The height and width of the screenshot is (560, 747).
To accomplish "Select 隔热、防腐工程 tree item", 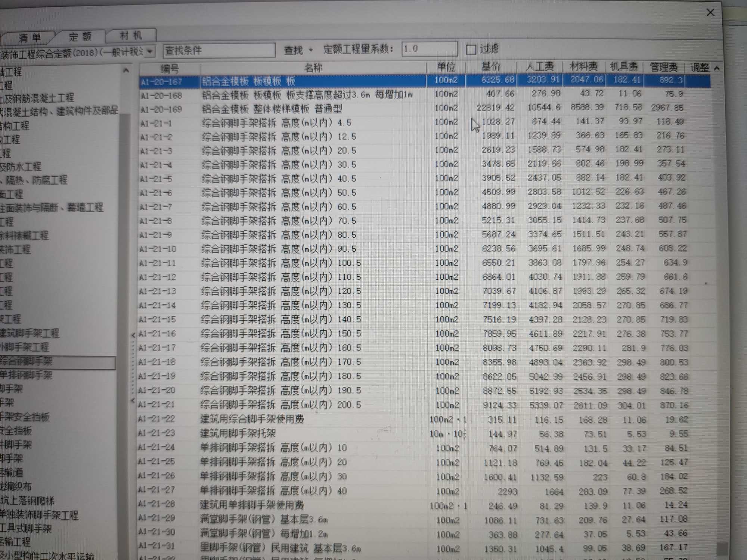I will (x=34, y=180).
